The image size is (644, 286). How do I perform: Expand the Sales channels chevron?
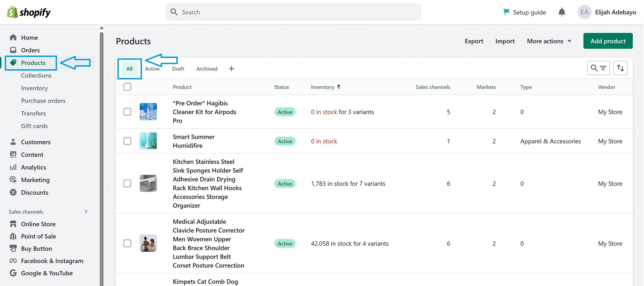[86, 211]
